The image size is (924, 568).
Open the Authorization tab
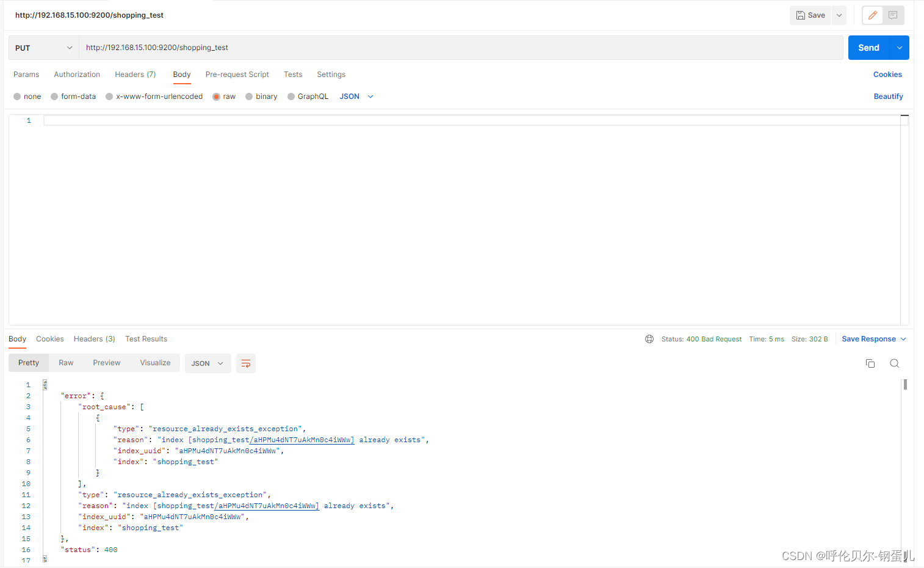click(77, 75)
